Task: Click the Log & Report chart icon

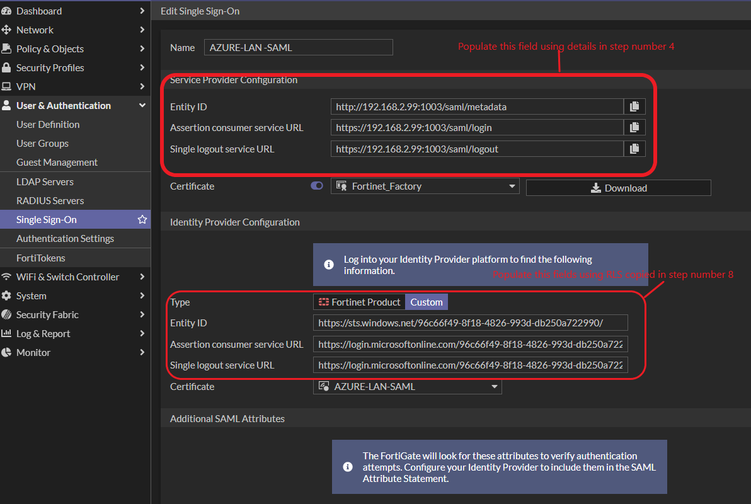Action: coord(6,333)
